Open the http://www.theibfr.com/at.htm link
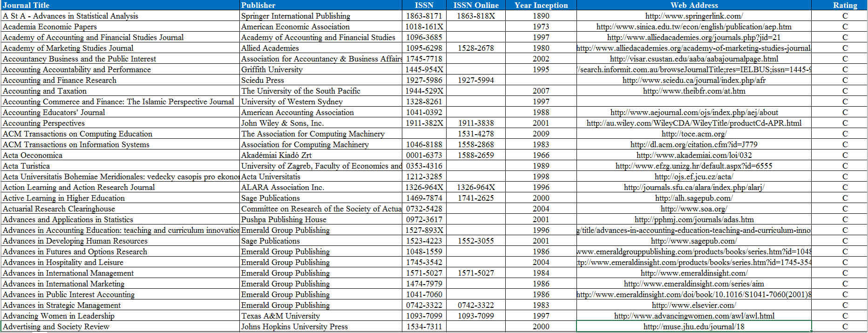This screenshot has height=333, width=868. (x=694, y=91)
